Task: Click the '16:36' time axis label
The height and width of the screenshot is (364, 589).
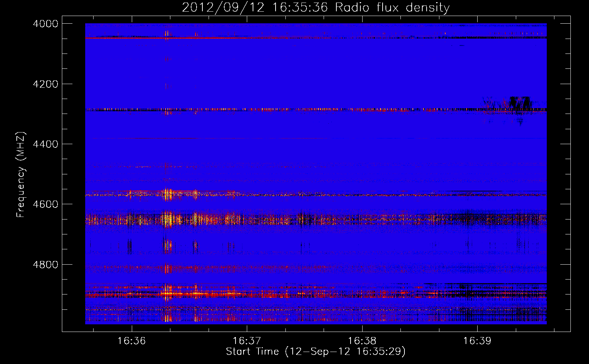Action: 131,341
